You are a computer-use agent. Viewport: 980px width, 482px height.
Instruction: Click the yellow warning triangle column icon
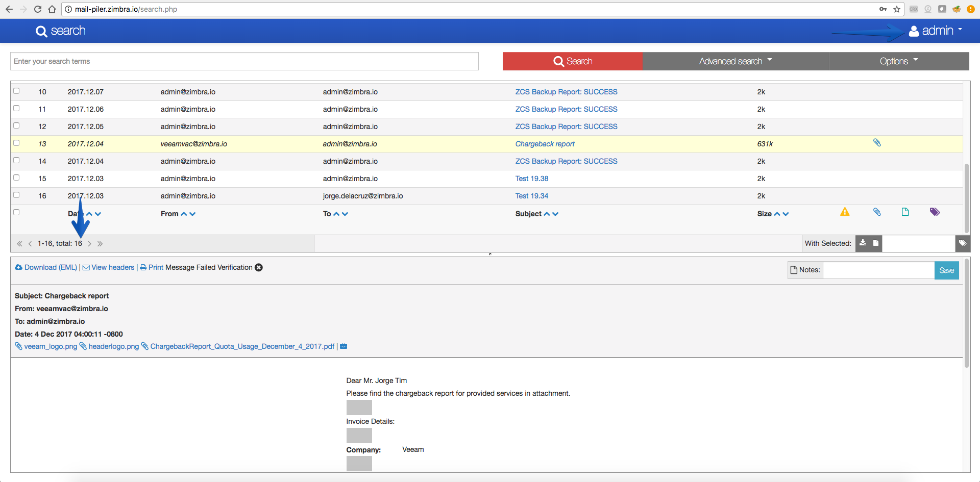[x=845, y=212]
